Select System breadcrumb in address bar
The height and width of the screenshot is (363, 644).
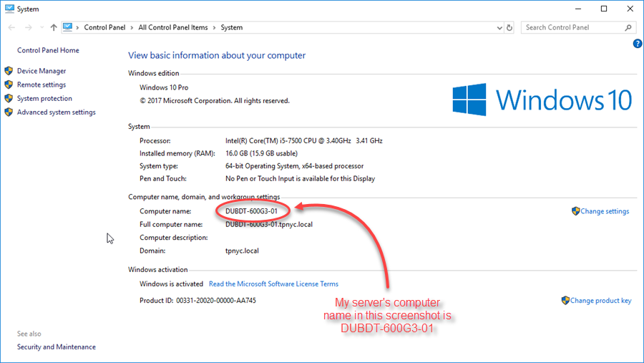[232, 27]
